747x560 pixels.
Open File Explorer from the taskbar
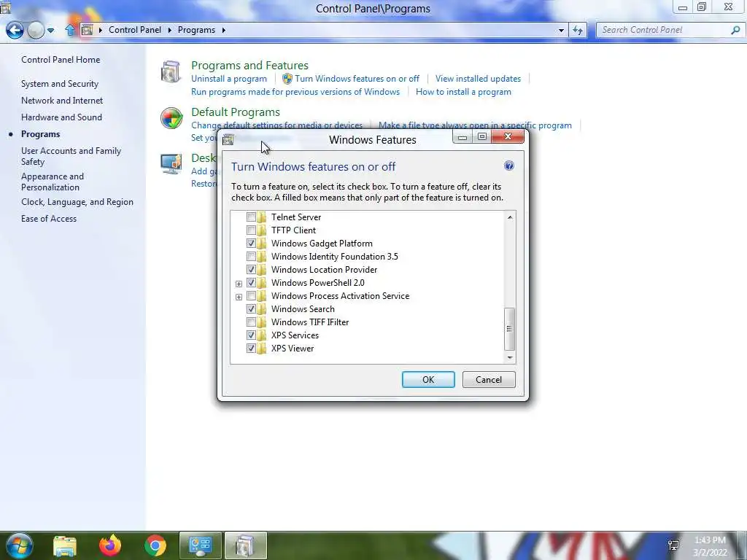65,546
